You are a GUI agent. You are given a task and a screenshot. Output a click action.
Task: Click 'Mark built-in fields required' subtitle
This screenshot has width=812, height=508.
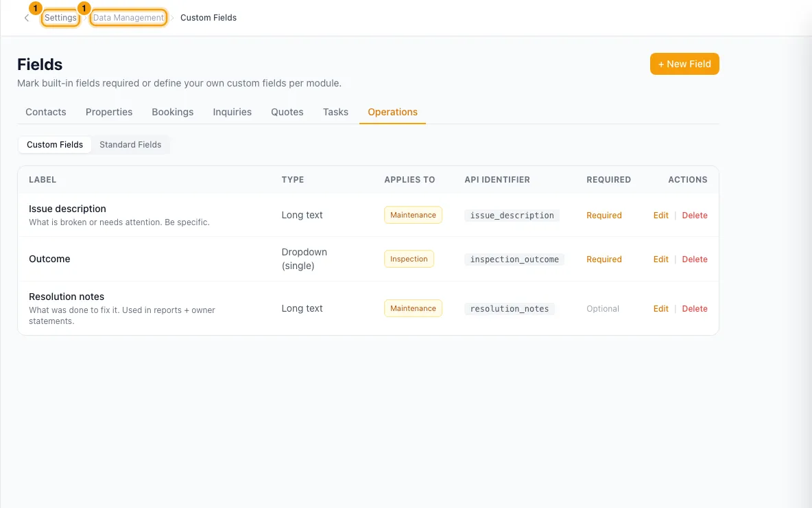pyautogui.click(x=179, y=83)
